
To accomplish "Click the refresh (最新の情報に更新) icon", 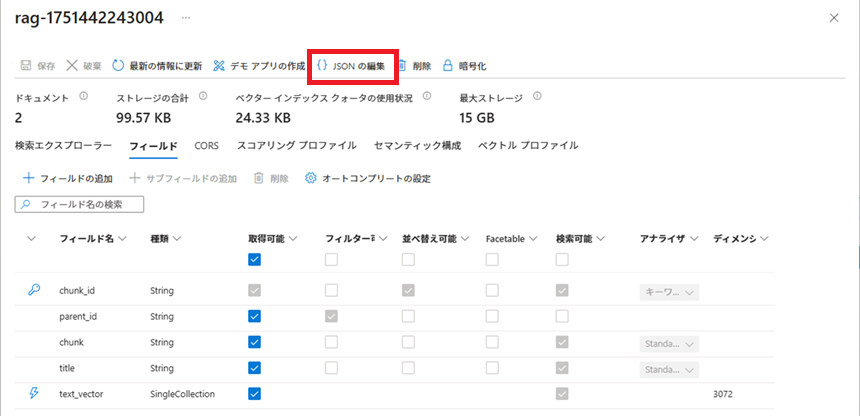I will 118,66.
